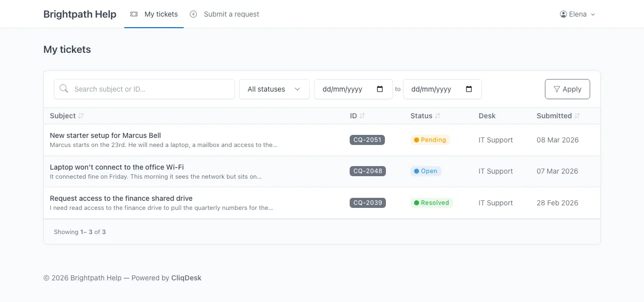
Task: Click the 08 Mar 2026 submitted date
Action: [x=557, y=140]
